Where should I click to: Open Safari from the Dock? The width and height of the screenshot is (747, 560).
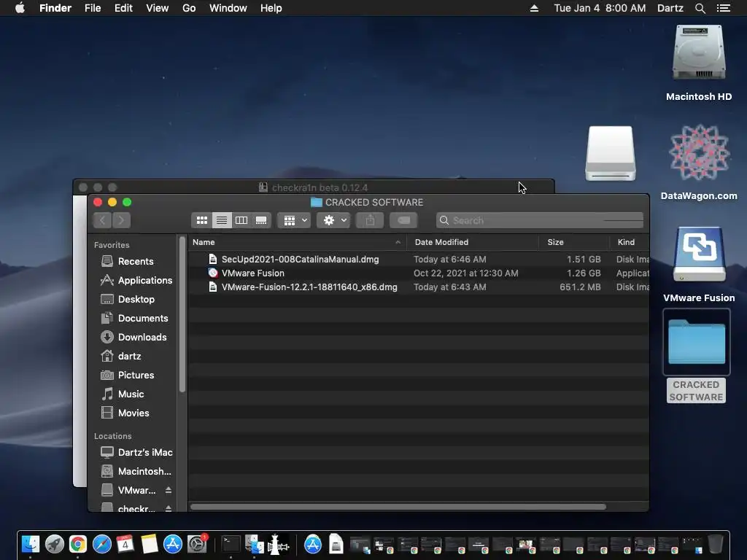(x=102, y=544)
